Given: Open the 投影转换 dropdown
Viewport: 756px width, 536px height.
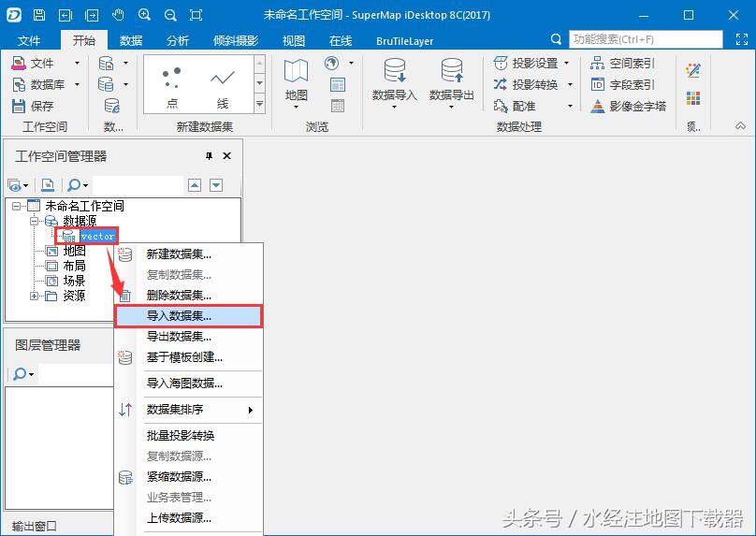Looking at the screenshot, I should tap(571, 85).
